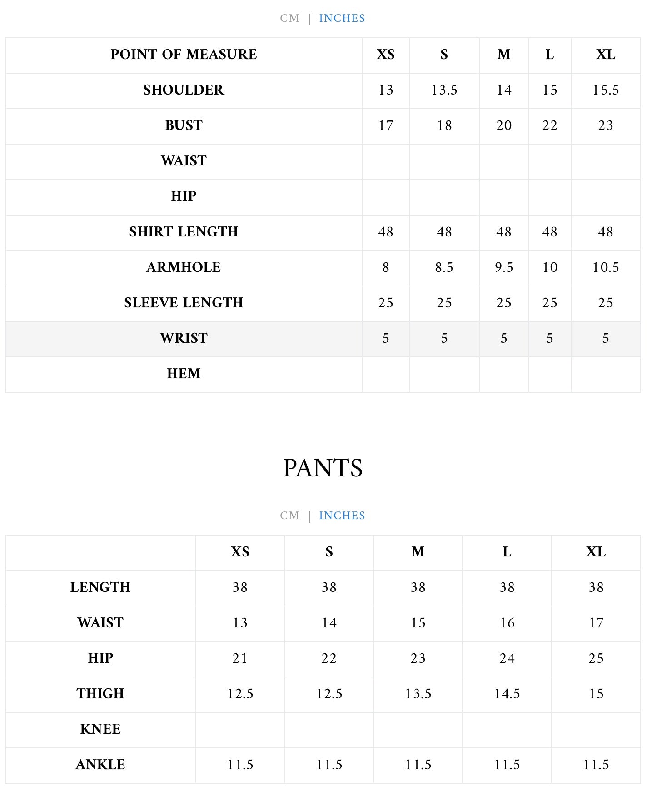Click the pants LENGTH row label
The image size is (647, 812).
(x=100, y=587)
